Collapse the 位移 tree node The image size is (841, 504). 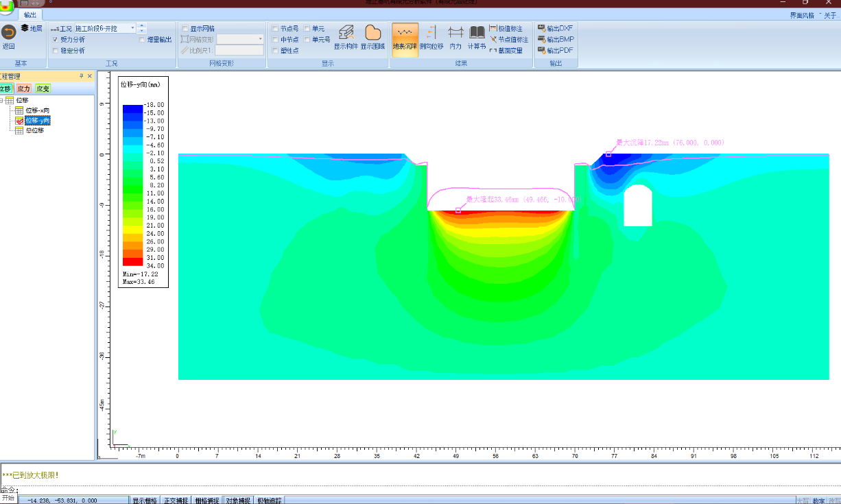2,100
